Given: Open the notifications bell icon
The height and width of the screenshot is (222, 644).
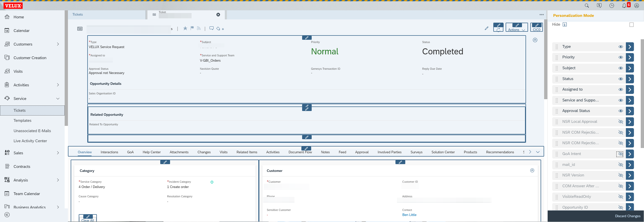Looking at the screenshot, I should coord(624,6).
